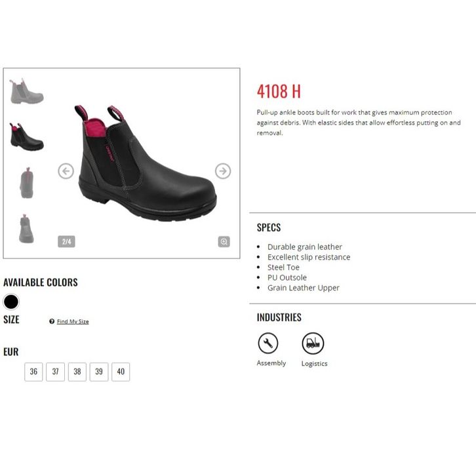The image size is (476, 476).
Task: Choose EUR size 36
Action: (33, 372)
